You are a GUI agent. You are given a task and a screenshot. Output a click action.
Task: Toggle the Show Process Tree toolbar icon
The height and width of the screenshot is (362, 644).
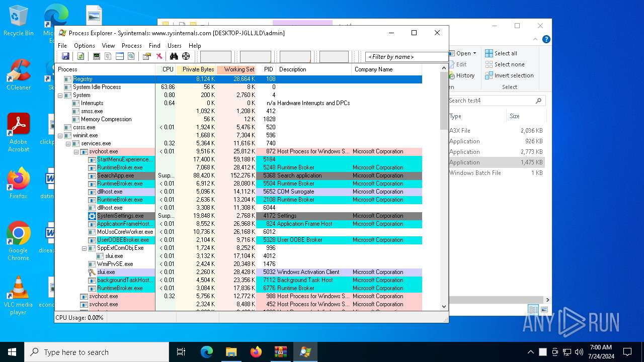108,56
